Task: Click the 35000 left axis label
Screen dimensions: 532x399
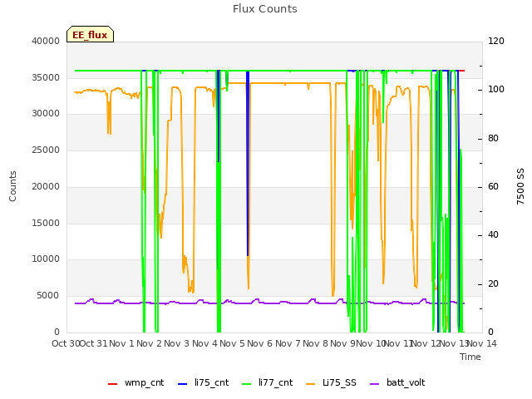Action: [x=46, y=77]
